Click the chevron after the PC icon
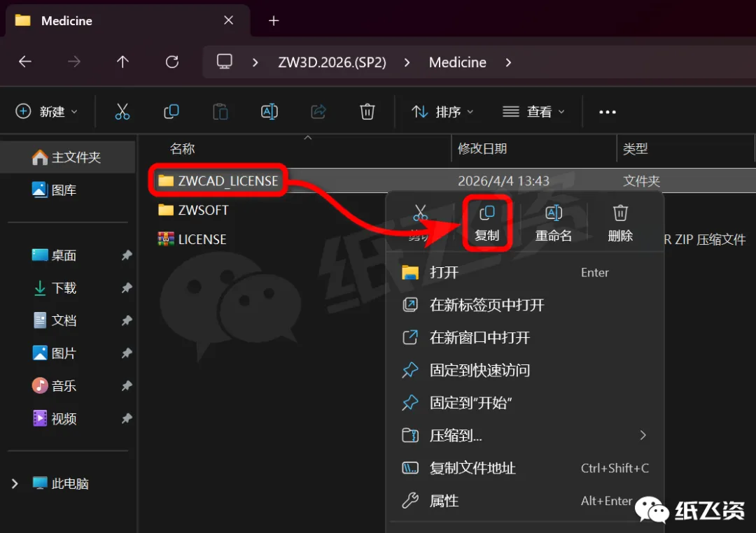The image size is (756, 533). point(255,62)
